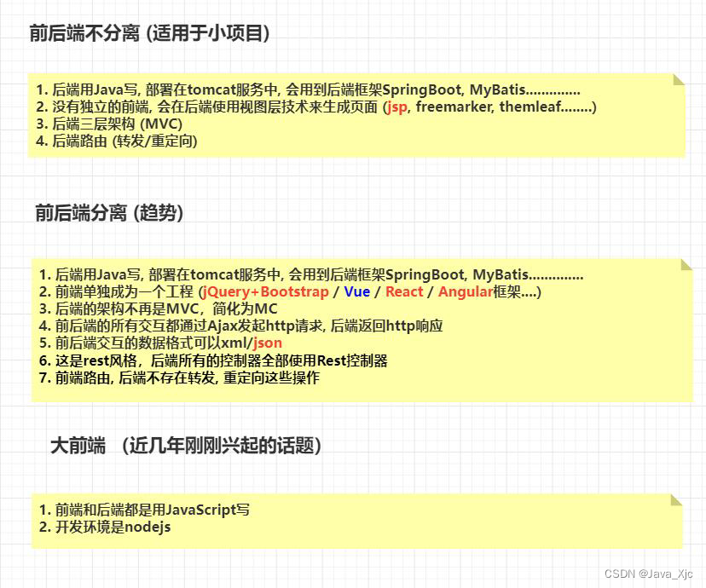Click line '3. 后端三层架构 (MVC)'
Image resolution: width=706 pixels, height=588 pixels.
tap(109, 124)
